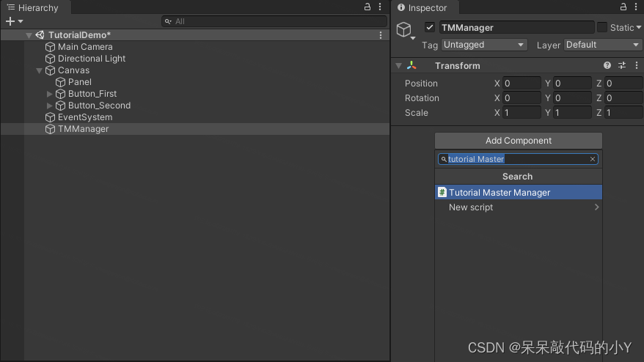Click the Position Z value field
Viewport: 644px width, 362px height.
coord(623,84)
